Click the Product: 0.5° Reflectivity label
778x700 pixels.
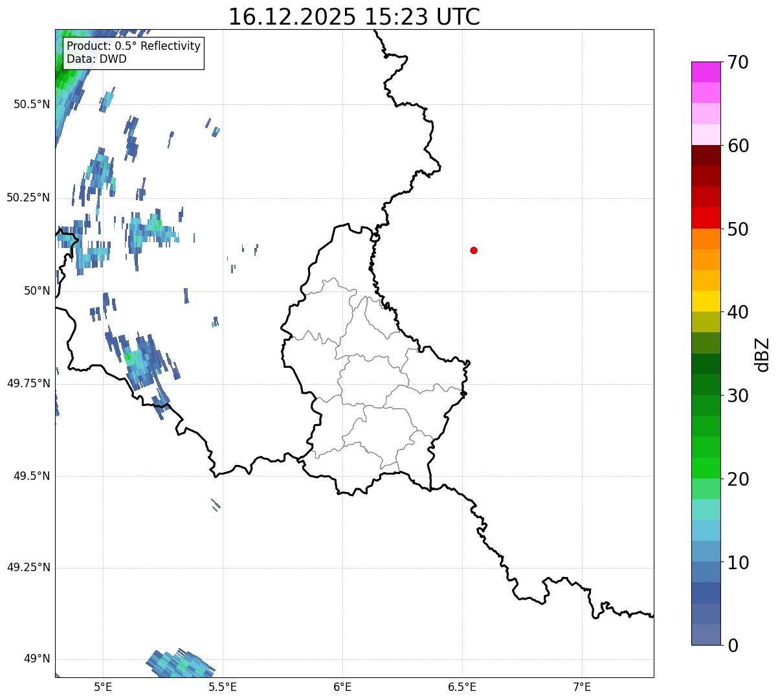133,46
